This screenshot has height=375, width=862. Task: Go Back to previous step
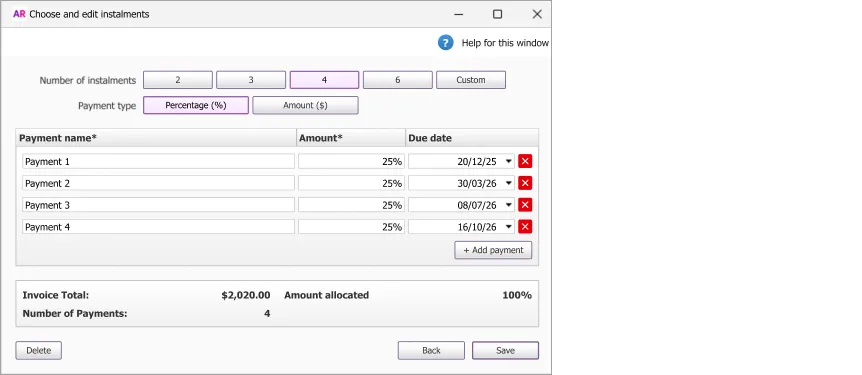431,350
